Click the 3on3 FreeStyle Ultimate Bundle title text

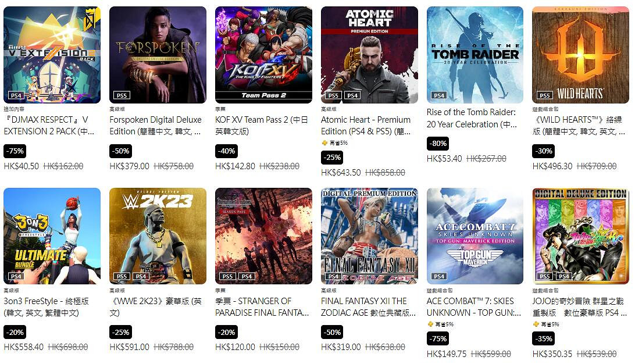tap(46, 307)
